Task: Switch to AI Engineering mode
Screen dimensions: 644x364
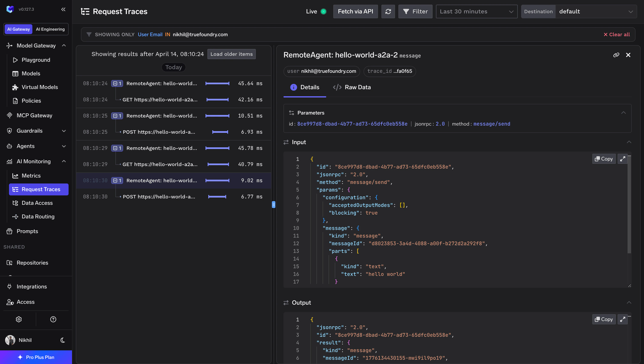Action: (x=50, y=29)
